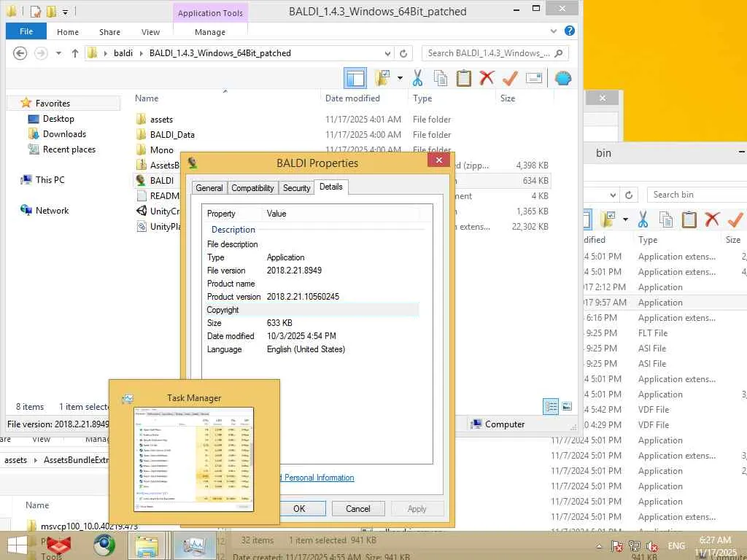Click quick access New Folder icon in title bar
This screenshot has height=560, width=747.
52,12
